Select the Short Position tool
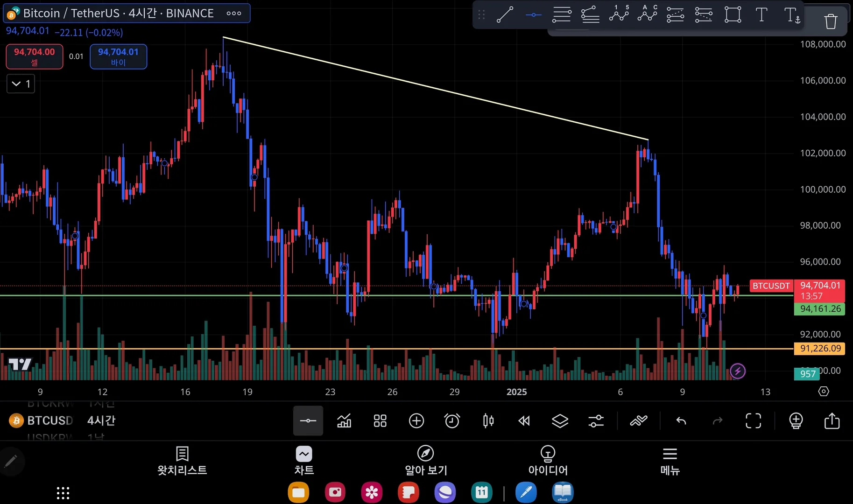Viewport: 853px width, 504px height. pos(704,15)
